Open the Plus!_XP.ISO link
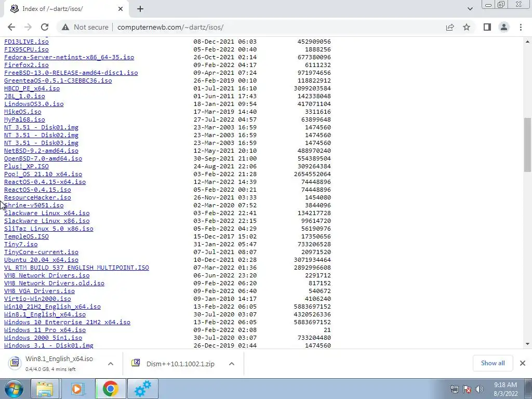This screenshot has width=532, height=399. tap(26, 166)
